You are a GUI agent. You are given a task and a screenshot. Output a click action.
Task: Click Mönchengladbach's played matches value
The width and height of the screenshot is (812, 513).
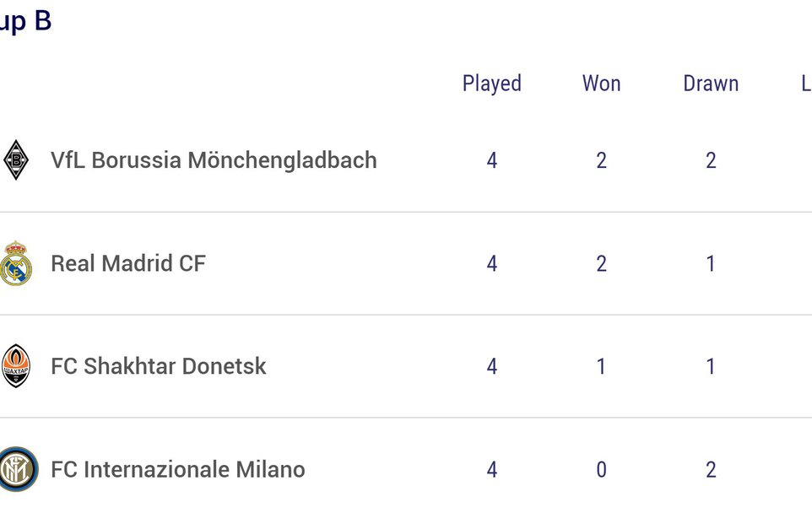point(492,160)
